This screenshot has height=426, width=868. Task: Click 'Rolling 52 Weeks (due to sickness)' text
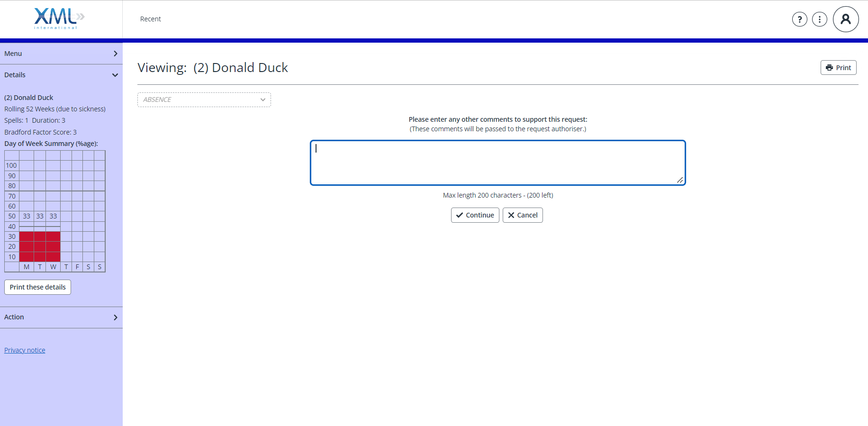point(55,109)
